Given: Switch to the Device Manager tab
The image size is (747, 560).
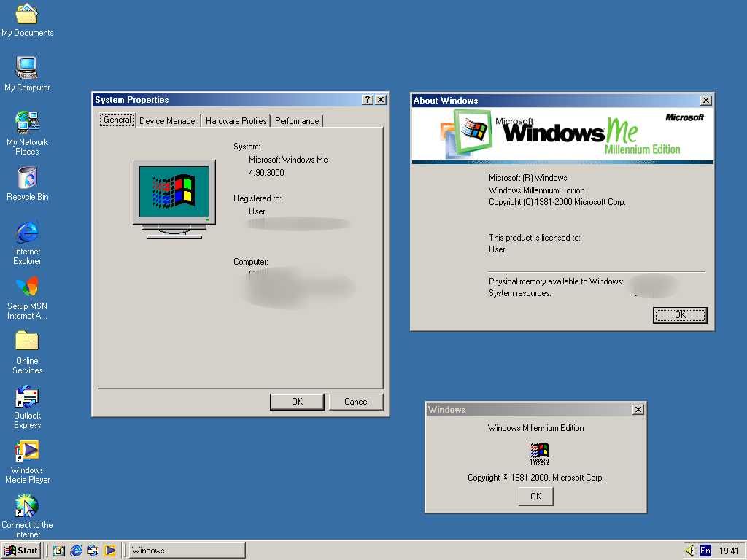Looking at the screenshot, I should point(169,121).
